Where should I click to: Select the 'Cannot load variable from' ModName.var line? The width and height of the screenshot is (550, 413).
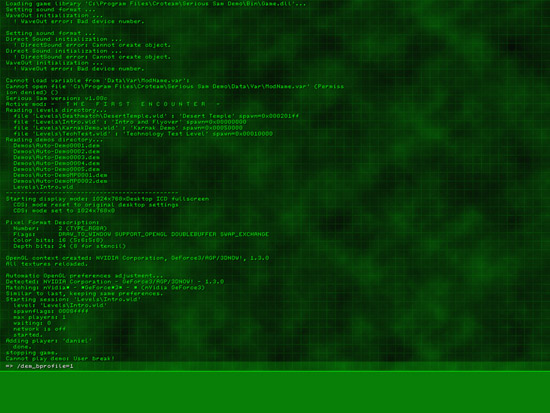[98, 80]
